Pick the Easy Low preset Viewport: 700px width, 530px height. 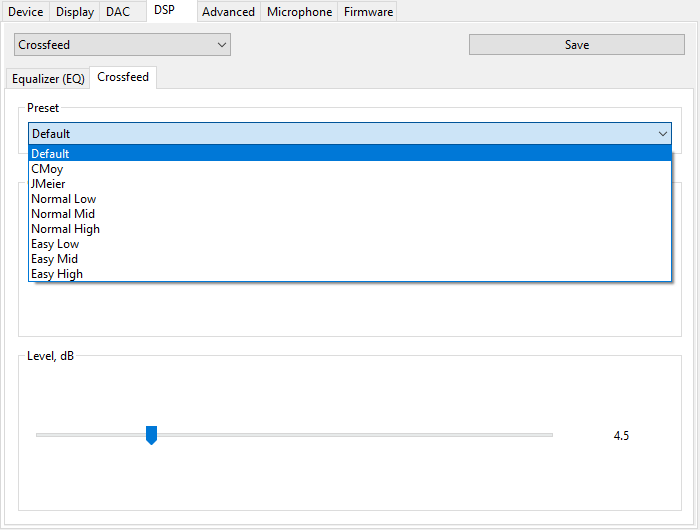[55, 244]
